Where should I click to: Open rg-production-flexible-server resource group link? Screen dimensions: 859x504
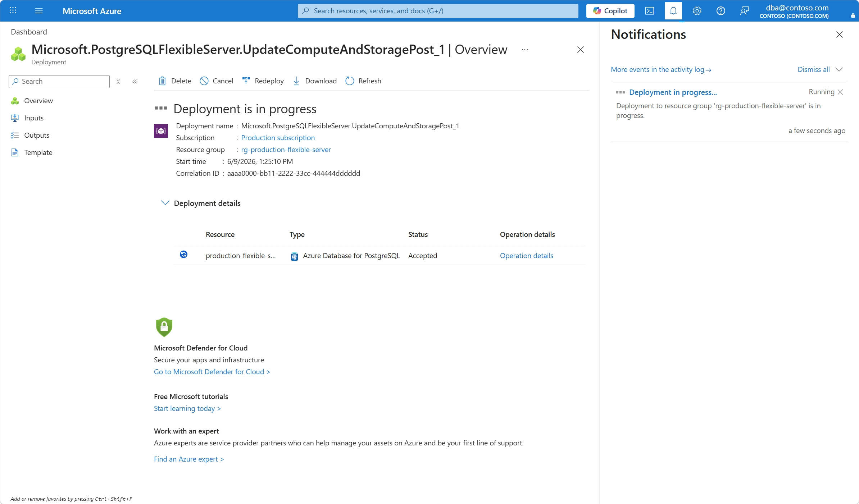point(286,150)
